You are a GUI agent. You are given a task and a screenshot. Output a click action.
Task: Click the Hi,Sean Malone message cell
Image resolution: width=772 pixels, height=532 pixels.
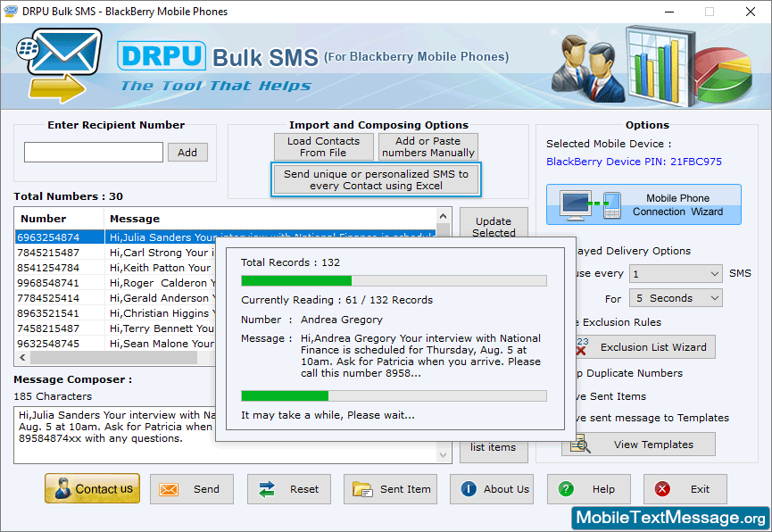pyautogui.click(x=162, y=344)
